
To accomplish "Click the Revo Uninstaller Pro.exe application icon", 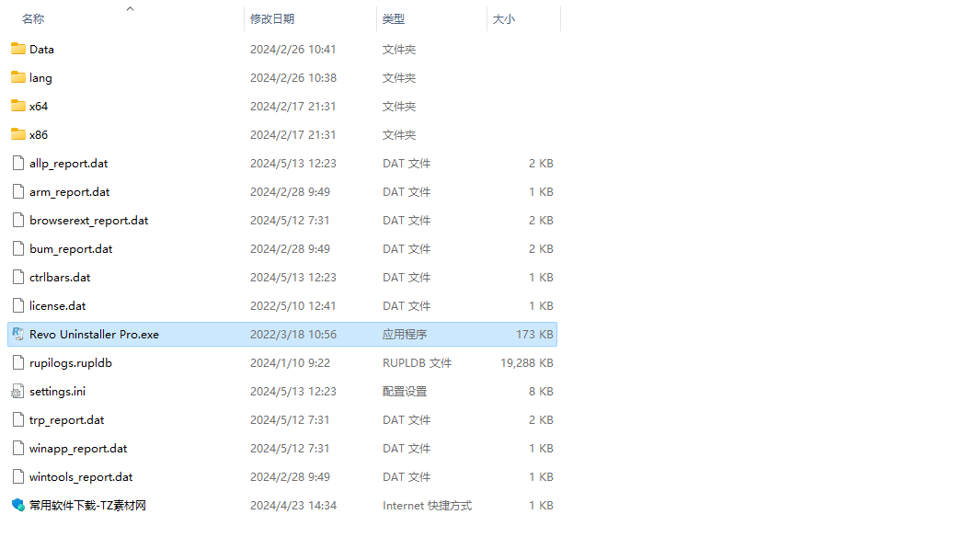I will 18,334.
